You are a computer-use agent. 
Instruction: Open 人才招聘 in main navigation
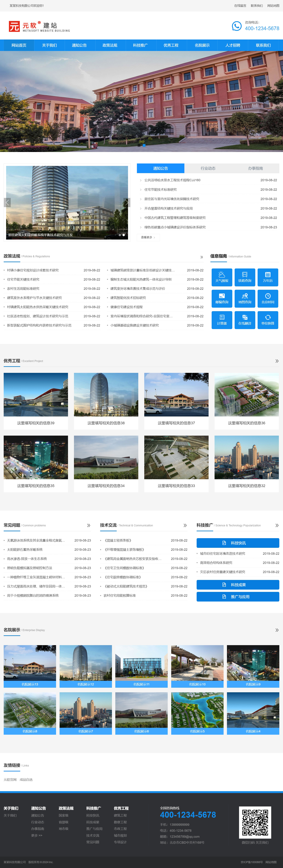[x=233, y=45]
